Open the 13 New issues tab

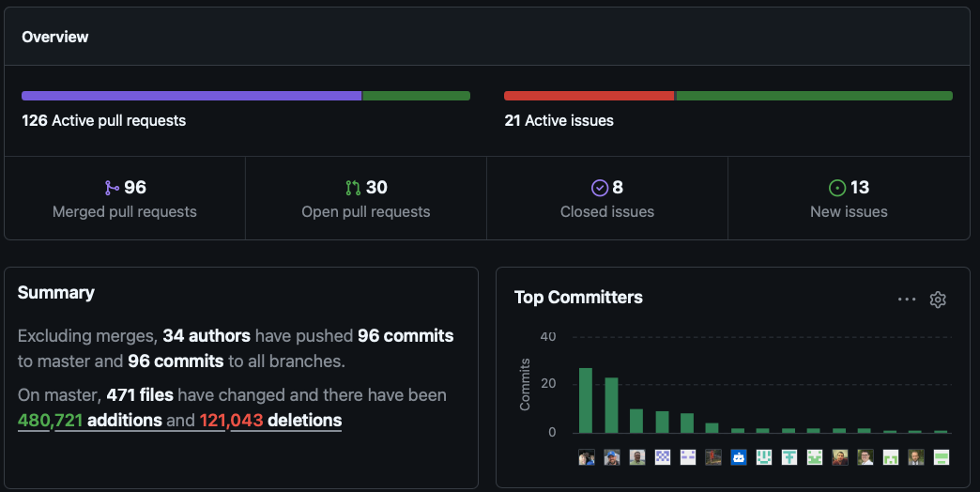click(849, 199)
